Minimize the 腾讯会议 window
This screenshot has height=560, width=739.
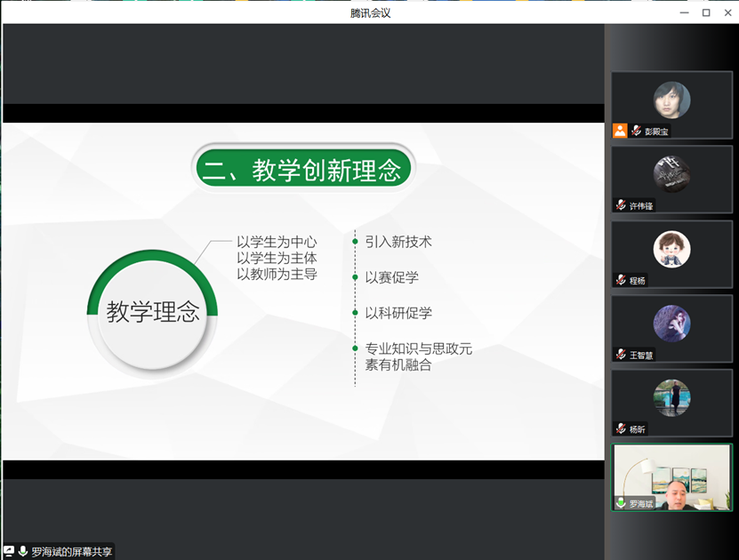click(685, 12)
